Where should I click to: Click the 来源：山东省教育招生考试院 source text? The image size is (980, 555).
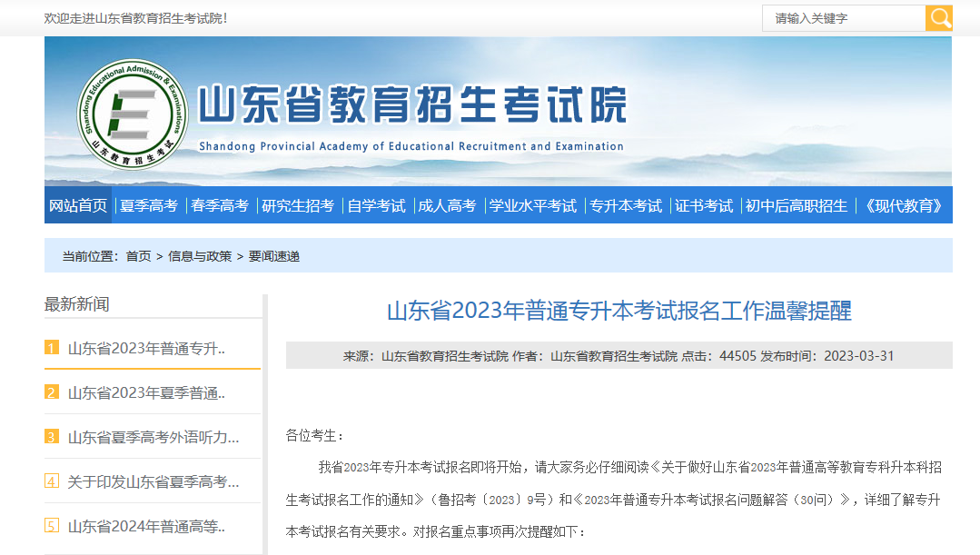coord(426,356)
